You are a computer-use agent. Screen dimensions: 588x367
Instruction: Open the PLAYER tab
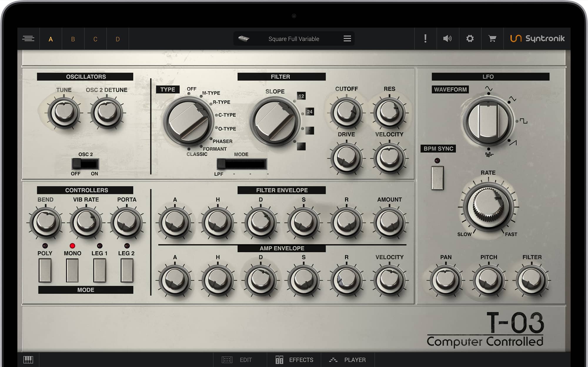click(348, 360)
